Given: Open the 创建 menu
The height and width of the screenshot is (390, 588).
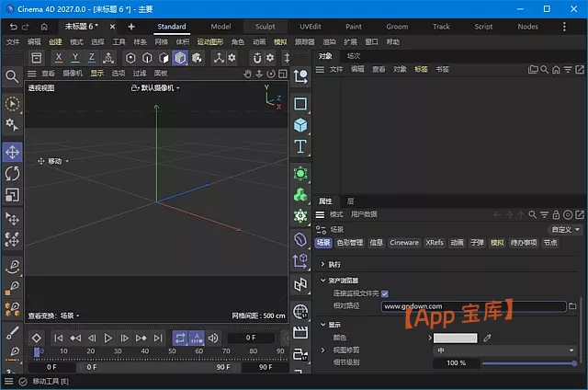Looking at the screenshot, I should click(55, 41).
